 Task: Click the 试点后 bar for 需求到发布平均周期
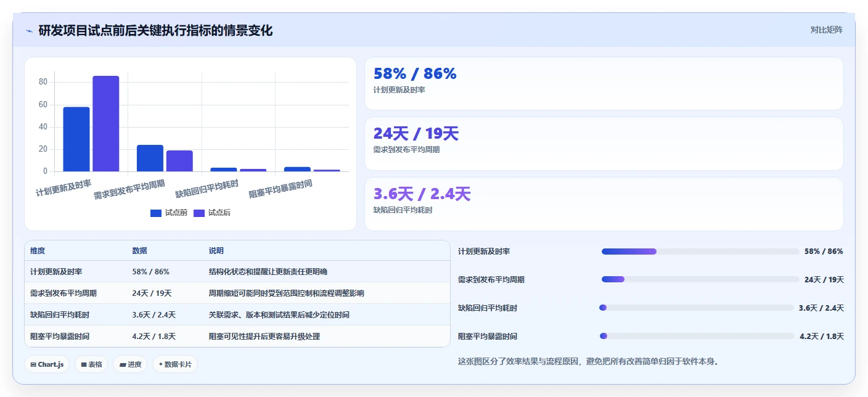(179, 161)
